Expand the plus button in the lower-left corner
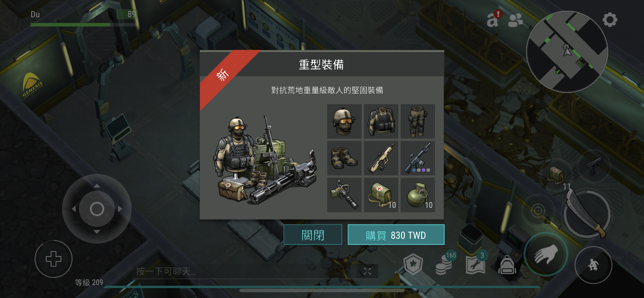Image resolution: width=644 pixels, height=298 pixels. click(x=54, y=259)
